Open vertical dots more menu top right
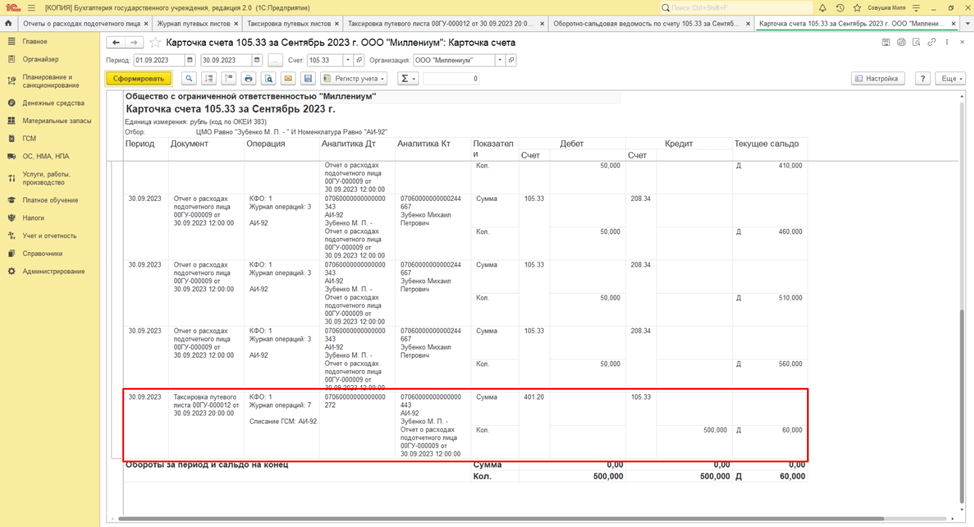Image resolution: width=974 pixels, height=527 pixels. tap(947, 42)
